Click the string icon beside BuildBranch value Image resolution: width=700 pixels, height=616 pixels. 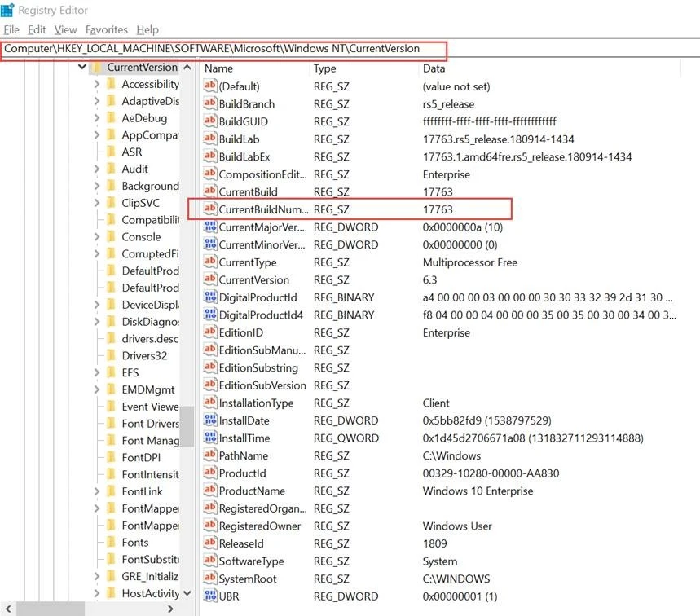(209, 104)
